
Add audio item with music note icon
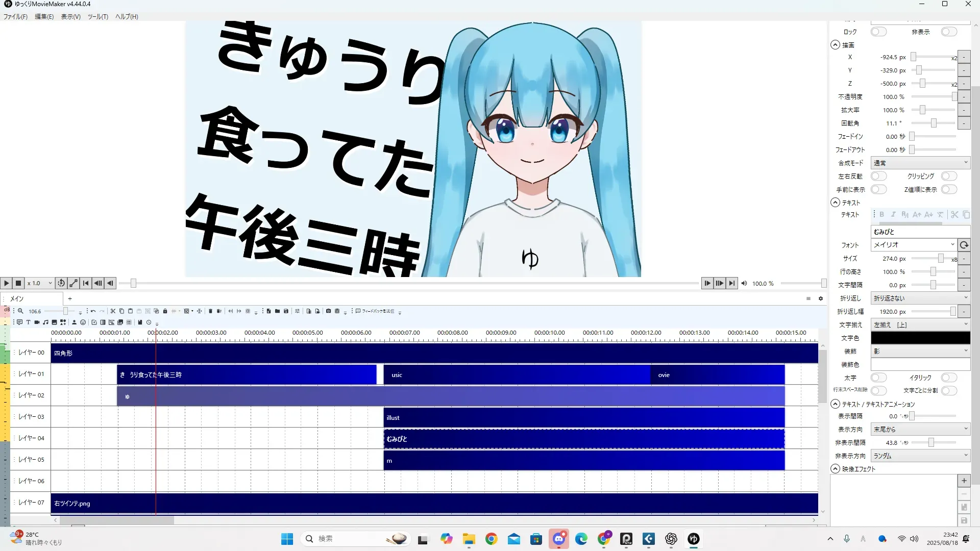pos(45,322)
